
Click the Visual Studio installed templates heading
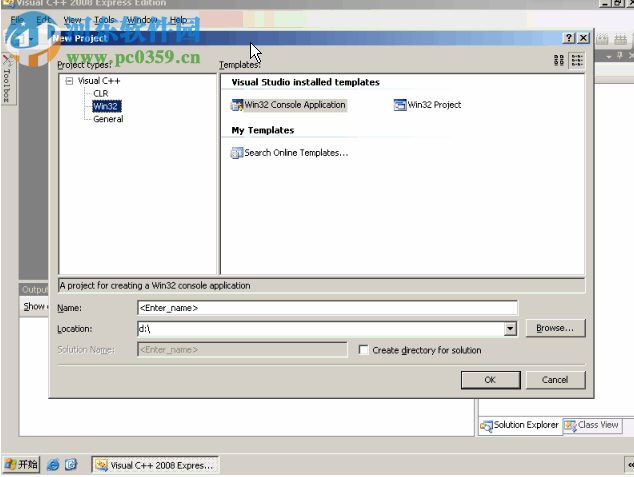[x=305, y=82]
